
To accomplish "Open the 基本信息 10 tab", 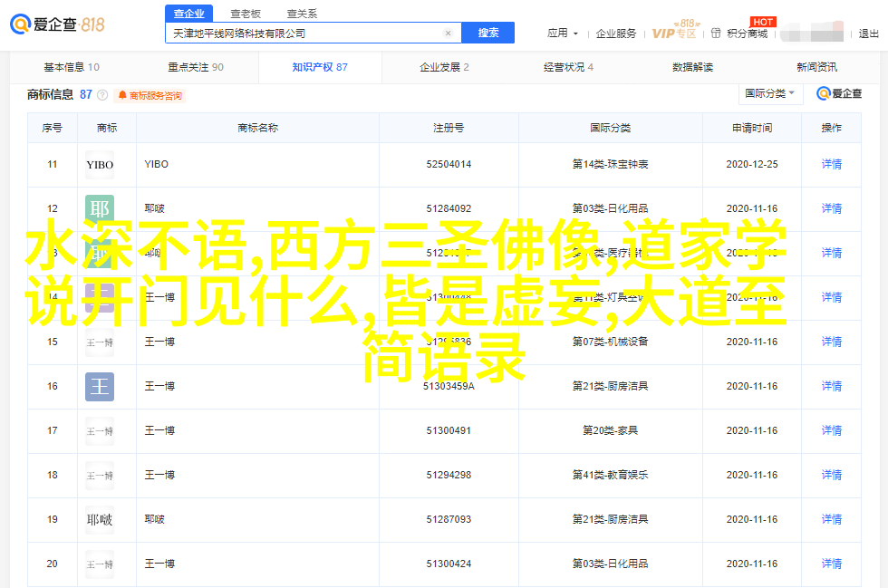I will 72,67.
